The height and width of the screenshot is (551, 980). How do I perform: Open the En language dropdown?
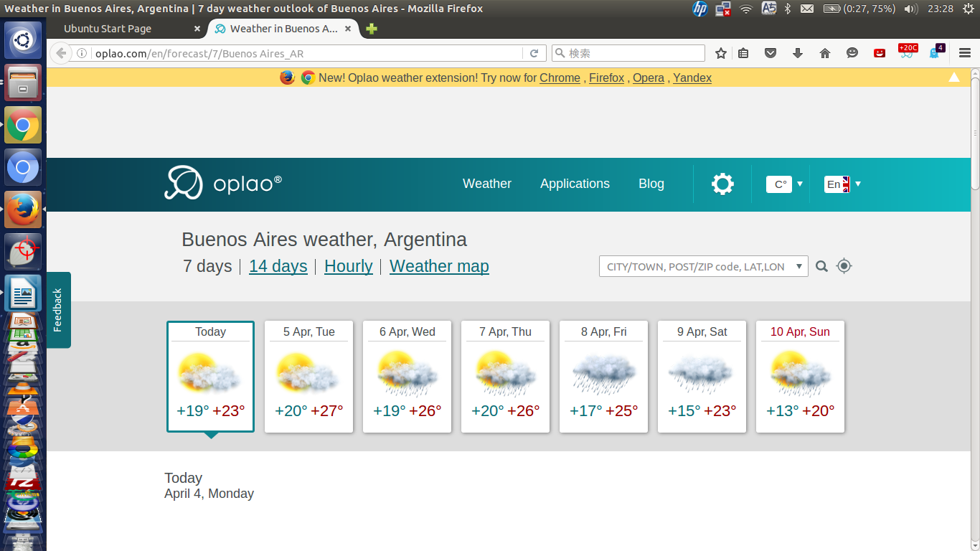click(x=842, y=184)
